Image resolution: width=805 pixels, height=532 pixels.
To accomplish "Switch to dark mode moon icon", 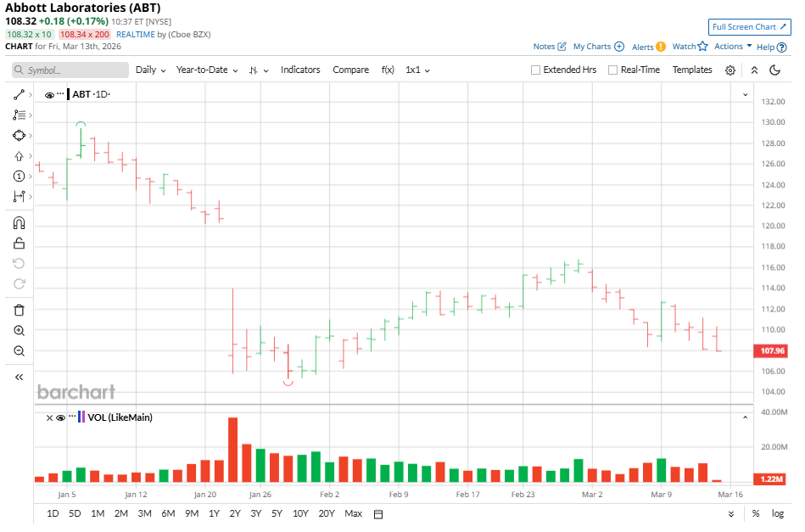I will pyautogui.click(x=775, y=70).
